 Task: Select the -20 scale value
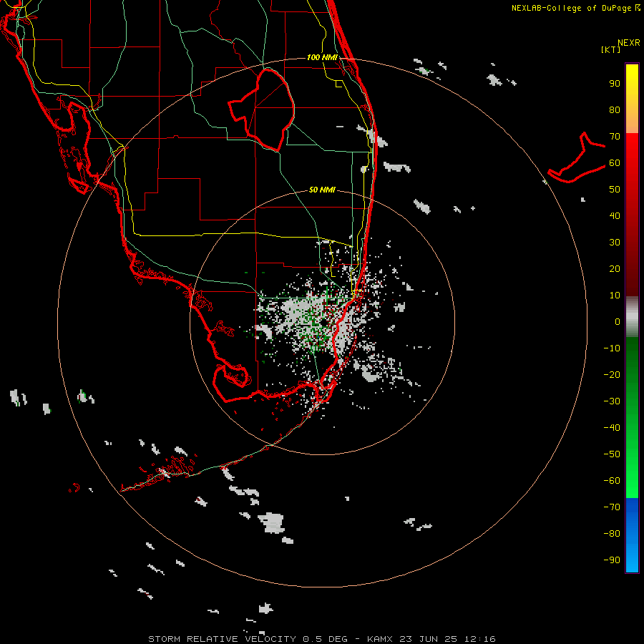point(612,375)
